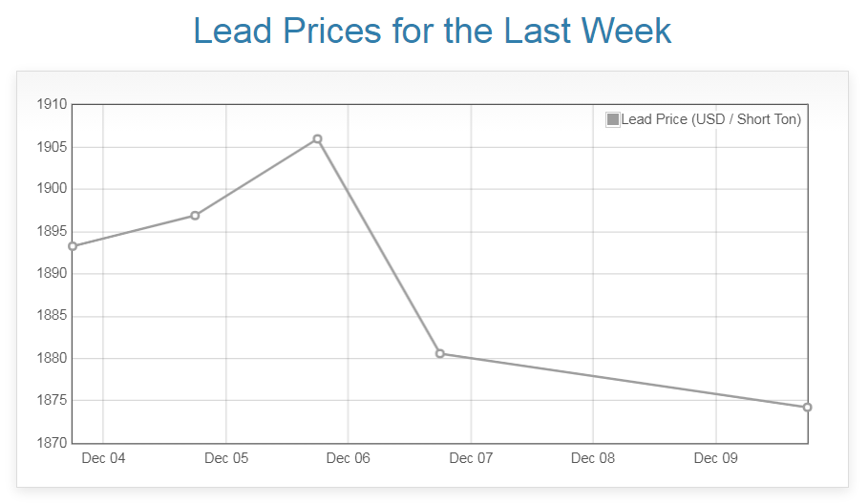Image resolution: width=868 pixels, height=504 pixels.
Task: Select the "Dec 08" x-axis label
Action: tap(593, 458)
